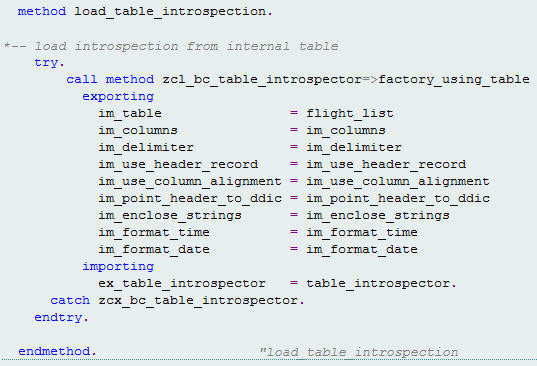Click the endmethod keyword
537x366 pixels.
click(54, 351)
